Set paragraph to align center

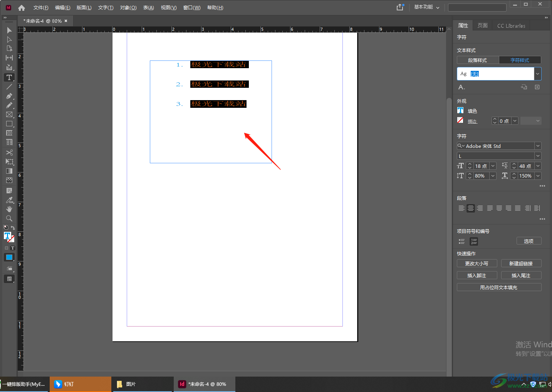click(471, 208)
